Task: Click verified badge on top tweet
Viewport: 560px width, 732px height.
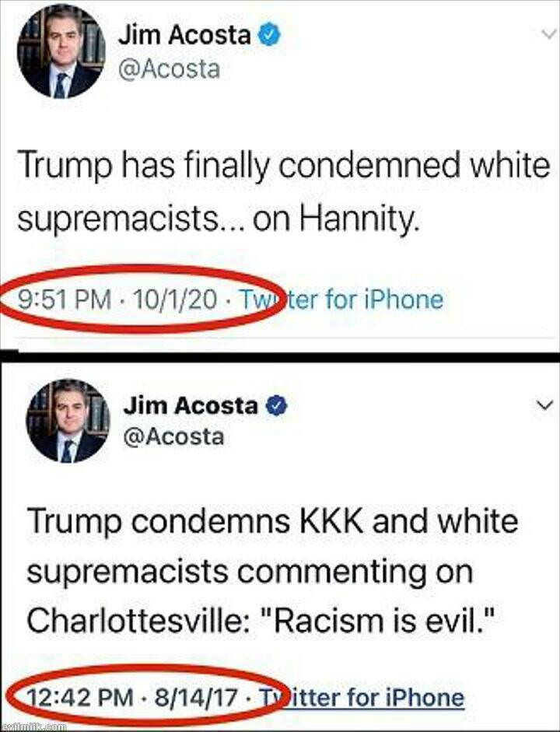Action: click(270, 35)
